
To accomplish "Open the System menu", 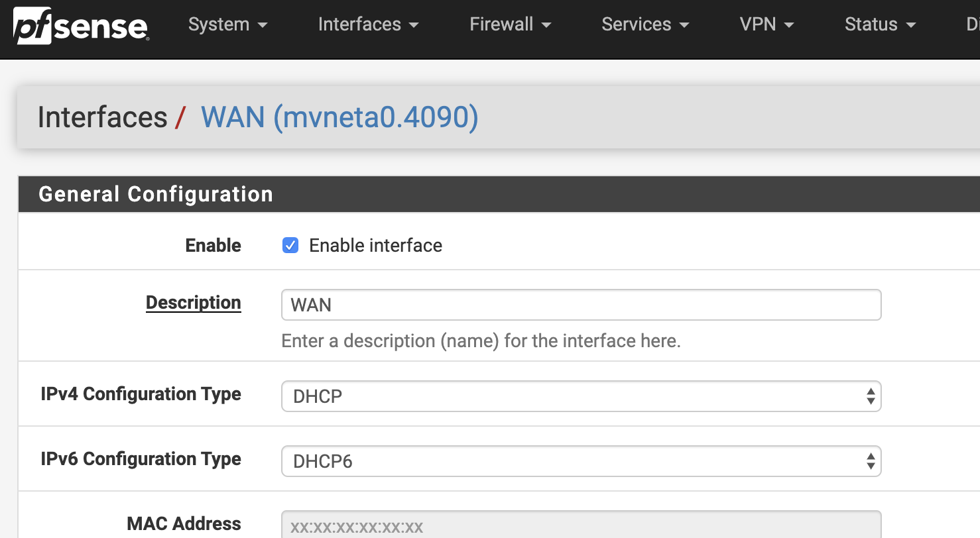I will point(220,24).
